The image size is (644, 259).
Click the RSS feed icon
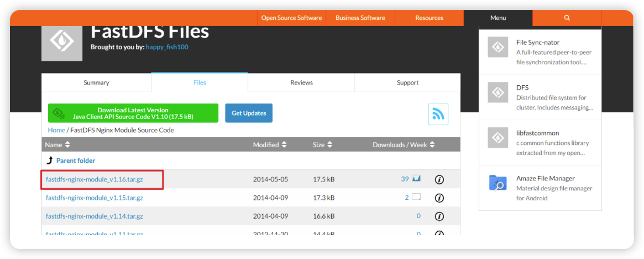pyautogui.click(x=438, y=115)
